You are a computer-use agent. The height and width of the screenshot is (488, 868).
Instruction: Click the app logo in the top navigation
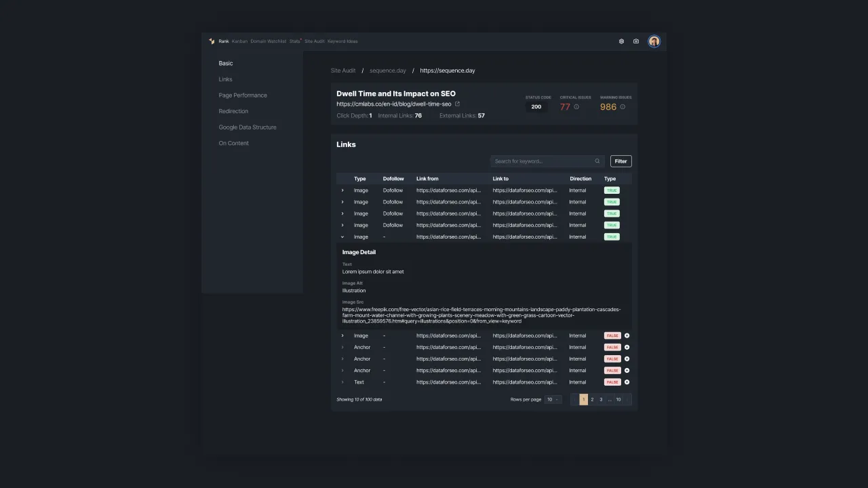(x=212, y=41)
